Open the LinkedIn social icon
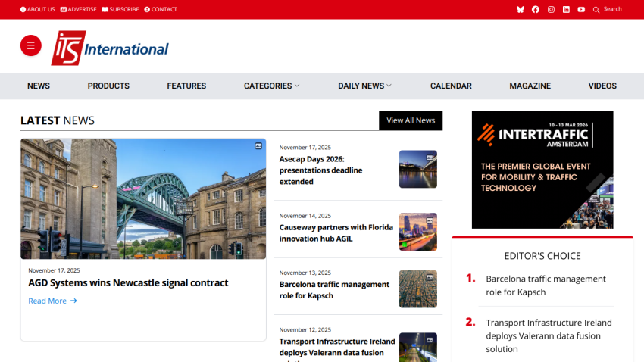The width and height of the screenshot is (644, 362). click(x=566, y=9)
